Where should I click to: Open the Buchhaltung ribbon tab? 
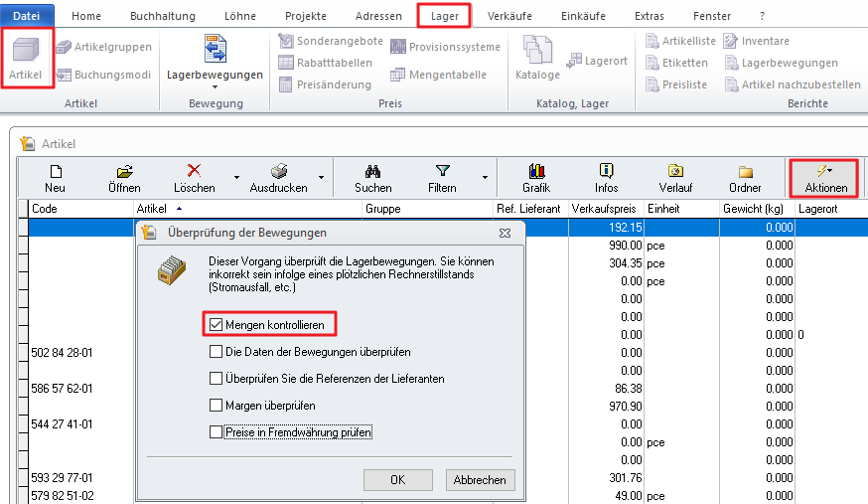pos(163,16)
